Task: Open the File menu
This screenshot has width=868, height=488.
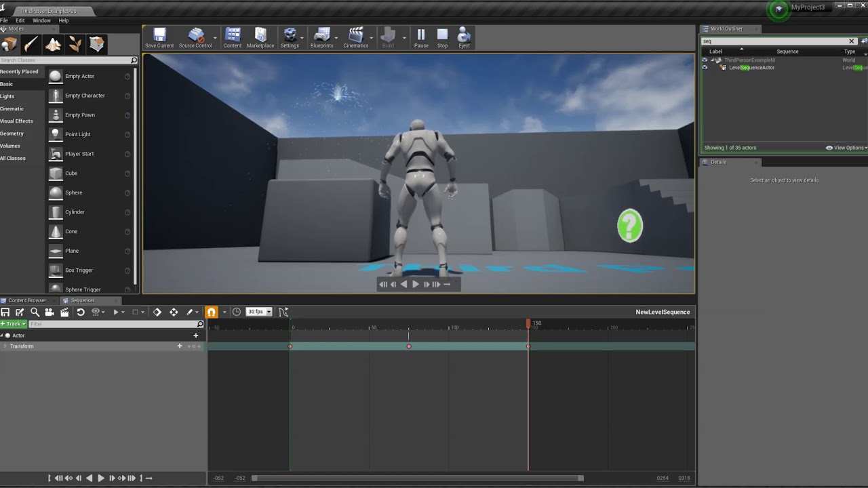Action: (4, 20)
